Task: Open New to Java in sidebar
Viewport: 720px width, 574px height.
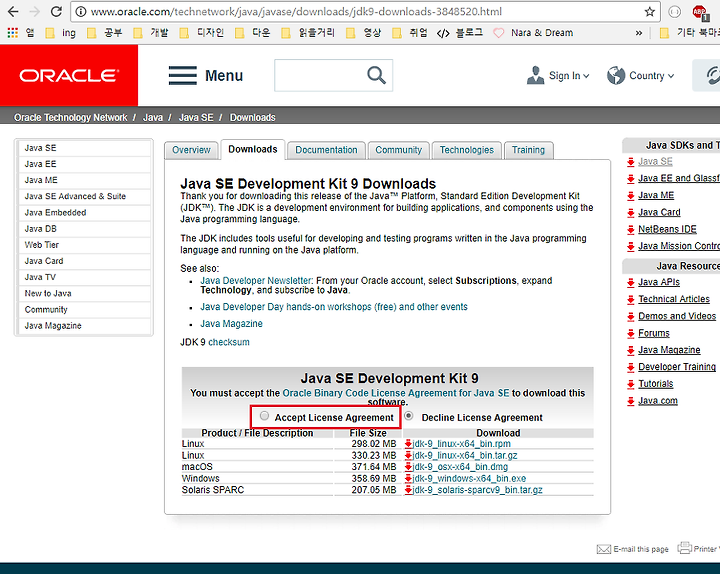Action: pyautogui.click(x=48, y=293)
